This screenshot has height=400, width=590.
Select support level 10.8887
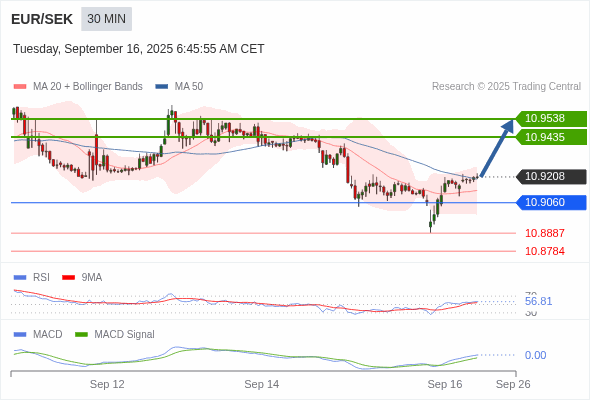(x=545, y=233)
